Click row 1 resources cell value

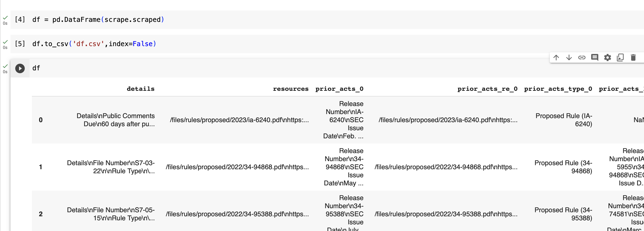point(237,167)
